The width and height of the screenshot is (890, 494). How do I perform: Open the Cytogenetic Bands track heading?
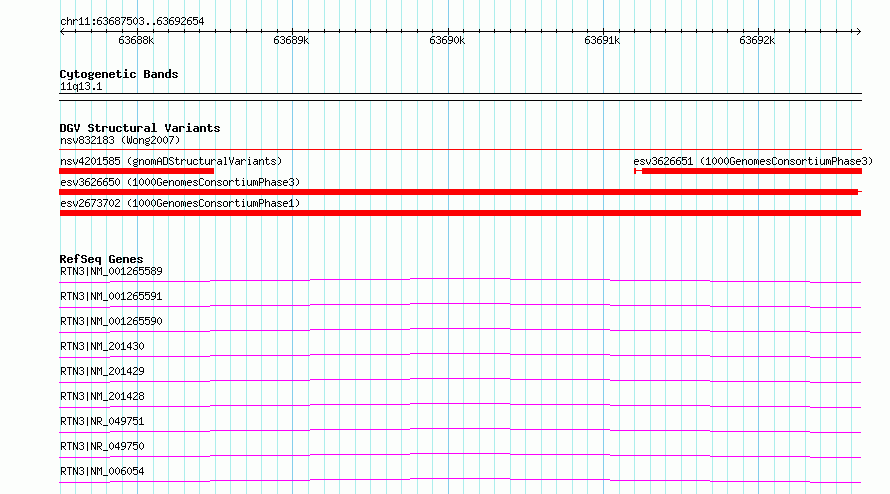click(119, 74)
